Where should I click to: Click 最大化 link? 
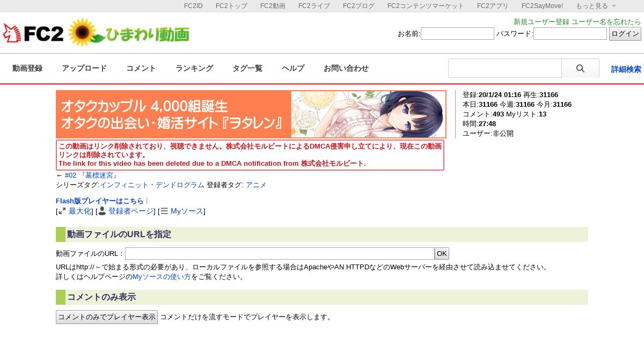[80, 211]
